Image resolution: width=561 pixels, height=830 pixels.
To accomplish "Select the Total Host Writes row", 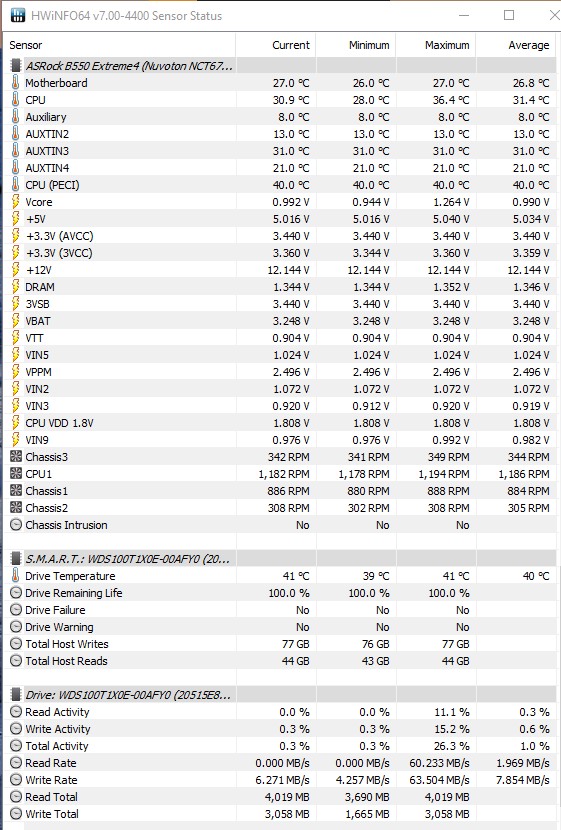I will pos(281,644).
